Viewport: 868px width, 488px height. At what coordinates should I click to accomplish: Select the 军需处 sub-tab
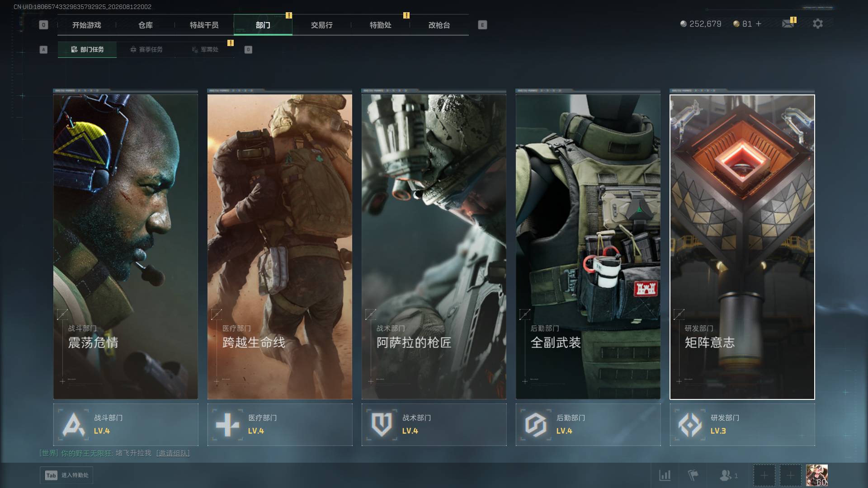tap(205, 50)
